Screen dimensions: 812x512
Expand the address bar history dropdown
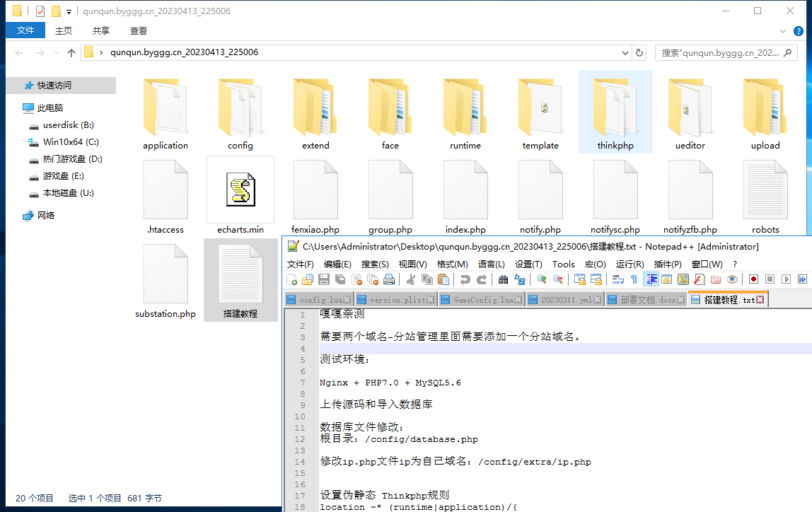pos(625,53)
